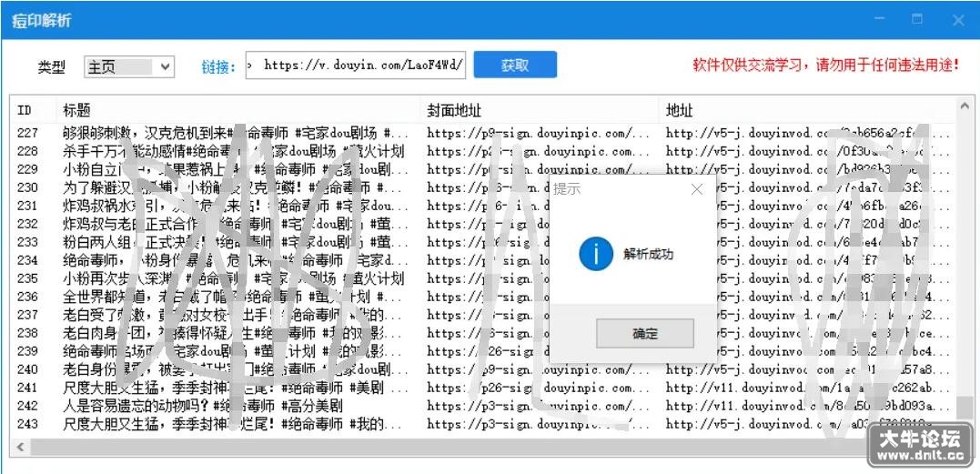Close the 痘印解析 window

[958, 20]
